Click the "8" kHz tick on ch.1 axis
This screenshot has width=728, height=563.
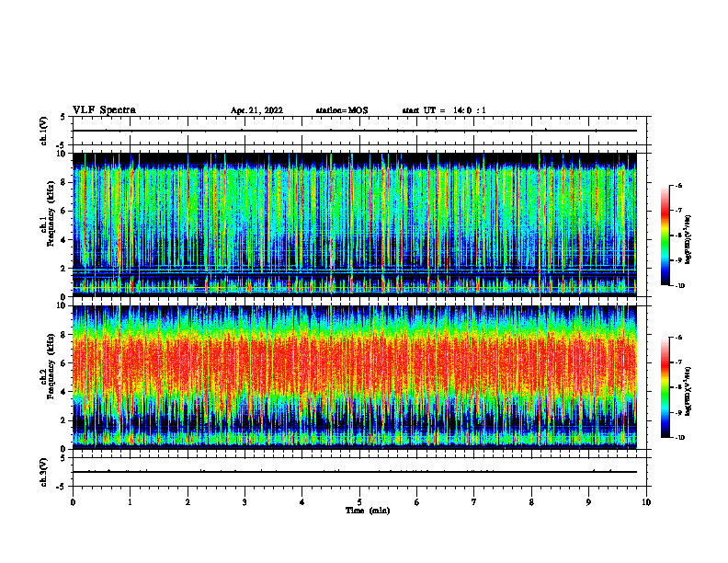tap(64, 182)
